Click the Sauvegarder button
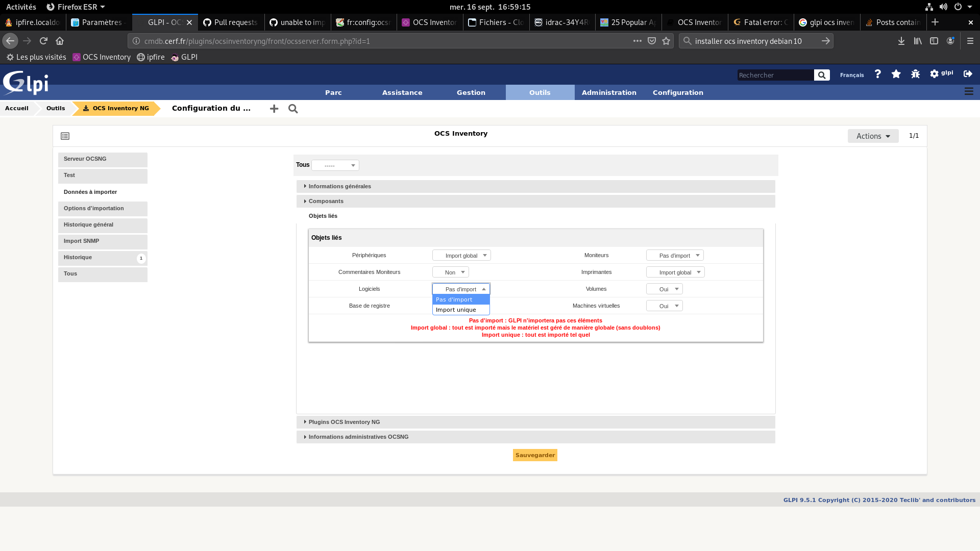This screenshot has width=980, height=551. (x=534, y=455)
